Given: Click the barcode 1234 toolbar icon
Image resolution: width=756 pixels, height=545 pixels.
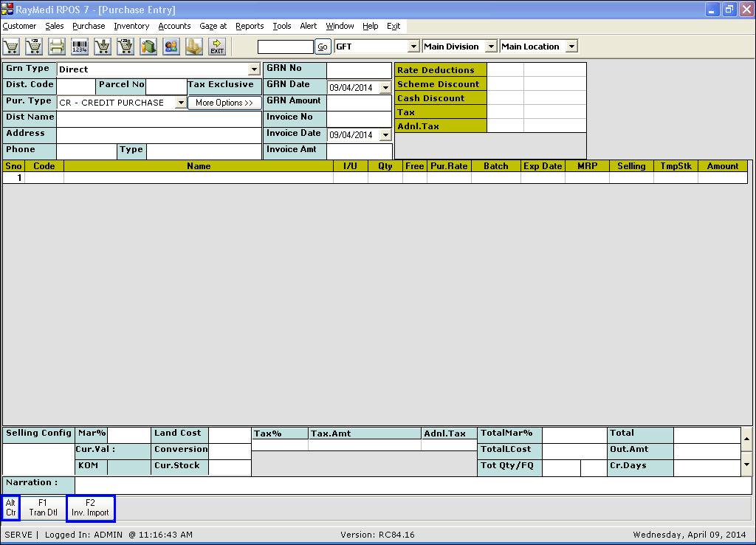Looking at the screenshot, I should (80, 47).
